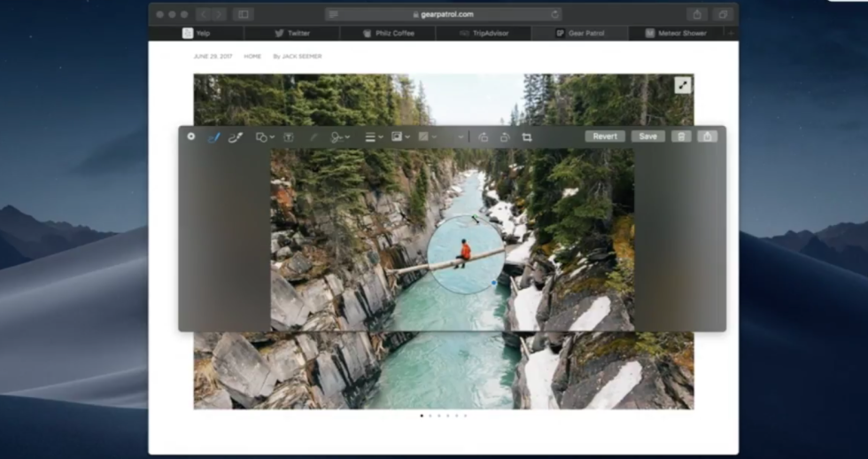
Task: Switch to the Twitter tab
Action: point(291,33)
